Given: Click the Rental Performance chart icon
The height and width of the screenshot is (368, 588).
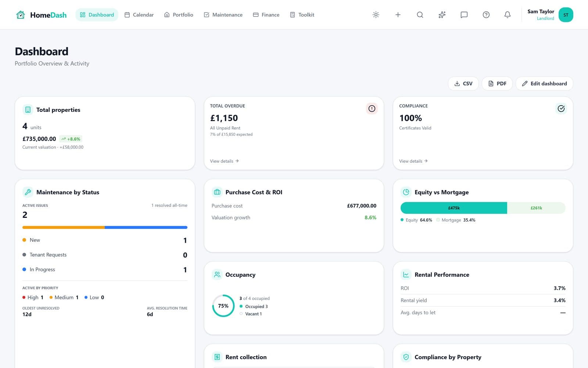Looking at the screenshot, I should tap(406, 275).
